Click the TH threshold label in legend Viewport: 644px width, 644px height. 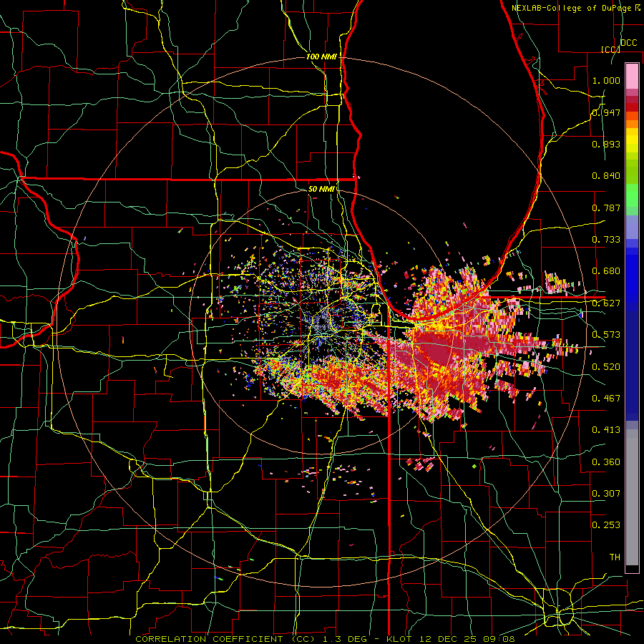(x=615, y=557)
